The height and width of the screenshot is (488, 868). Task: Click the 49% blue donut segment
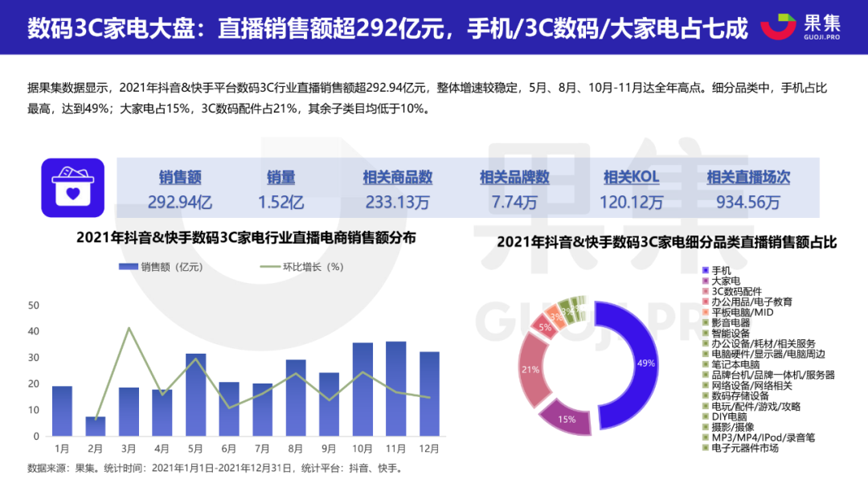[645, 363]
